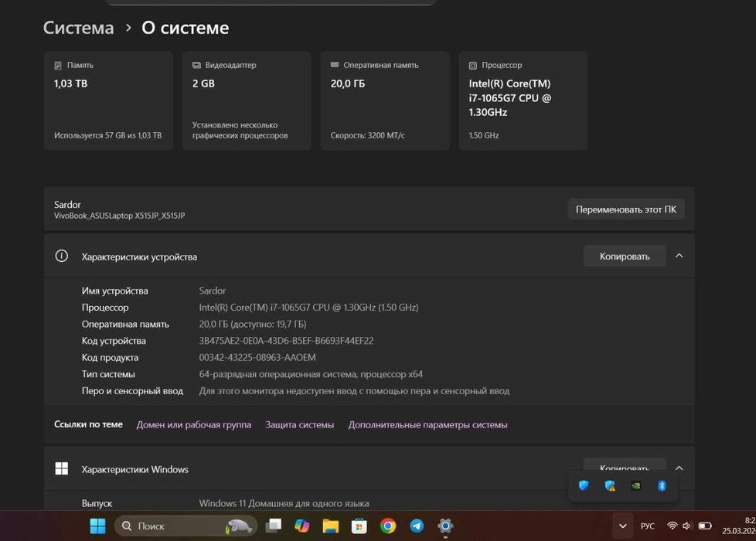756x541 pixels.
Task: Open File Explorer from the taskbar
Action: [331, 526]
